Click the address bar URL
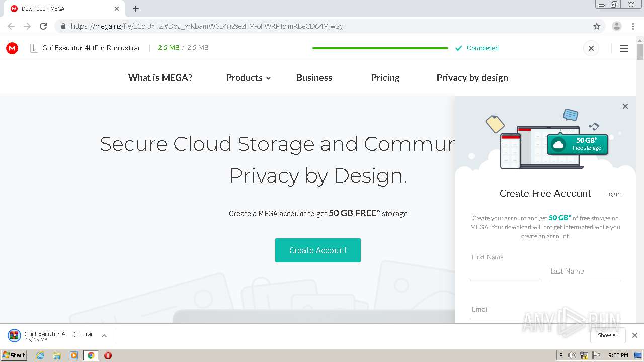 pos(207,26)
